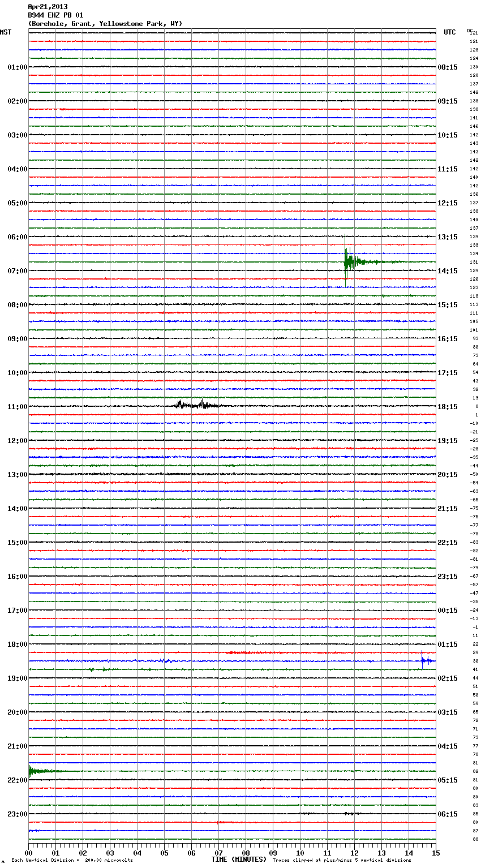
Task: Click the date text "Apr21,2013"
Action: 48,7
